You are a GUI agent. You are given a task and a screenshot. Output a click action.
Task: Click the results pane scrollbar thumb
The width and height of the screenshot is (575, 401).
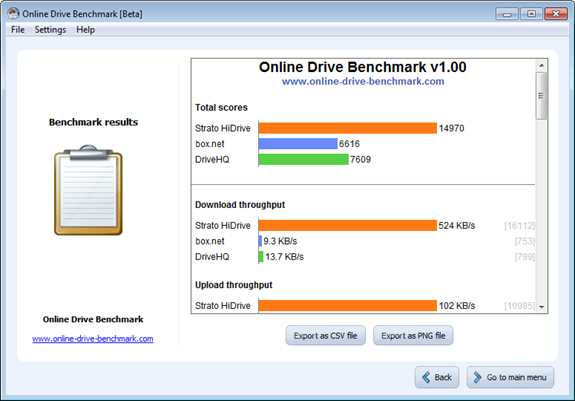[x=541, y=96]
